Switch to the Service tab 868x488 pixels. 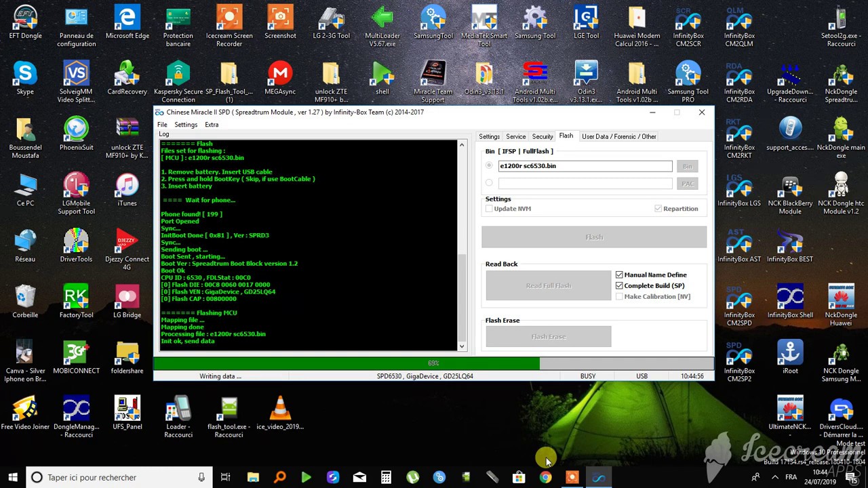coord(515,137)
